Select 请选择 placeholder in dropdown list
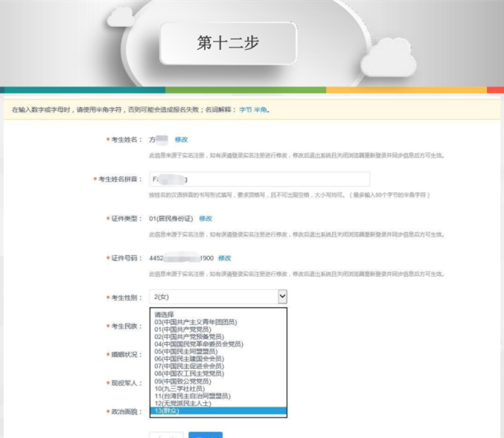The image size is (504, 438). tap(164, 315)
